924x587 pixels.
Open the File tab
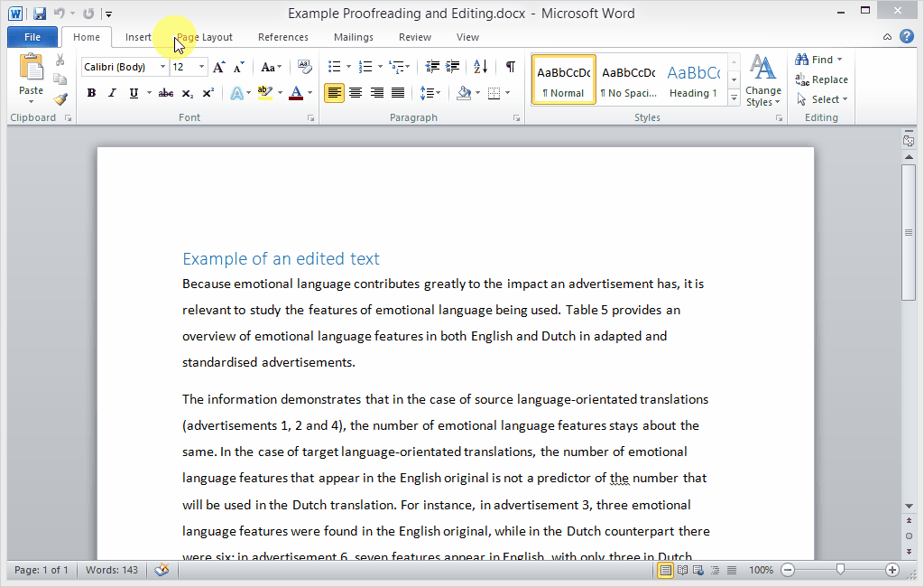click(32, 37)
